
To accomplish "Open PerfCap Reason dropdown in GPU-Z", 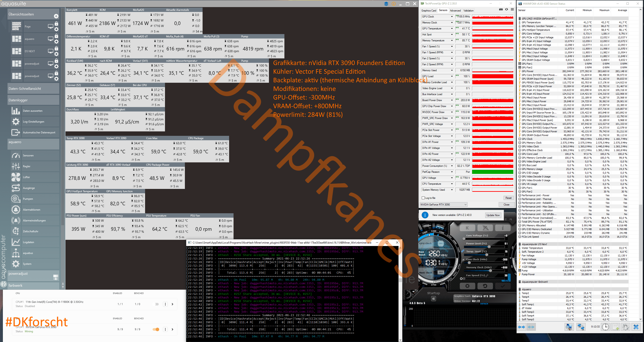I will click(452, 172).
